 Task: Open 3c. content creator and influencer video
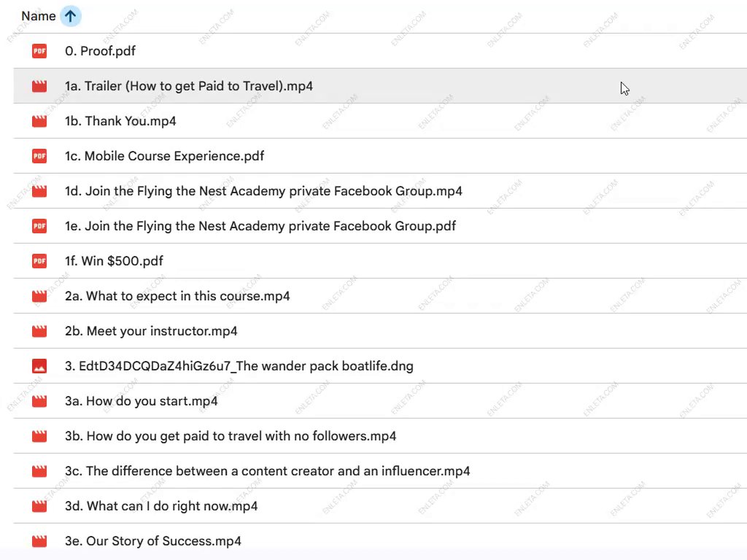(x=267, y=471)
